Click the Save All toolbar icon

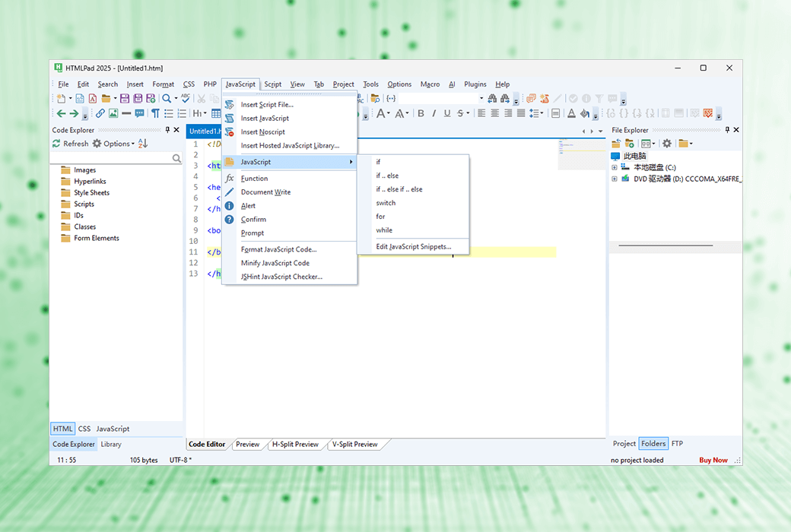pyautogui.click(x=138, y=98)
